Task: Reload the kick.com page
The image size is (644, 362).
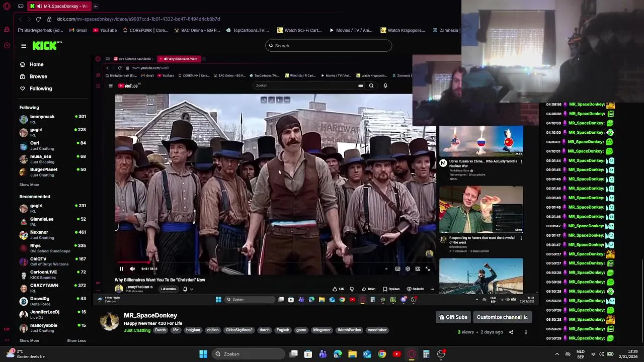Action: click(x=38, y=19)
